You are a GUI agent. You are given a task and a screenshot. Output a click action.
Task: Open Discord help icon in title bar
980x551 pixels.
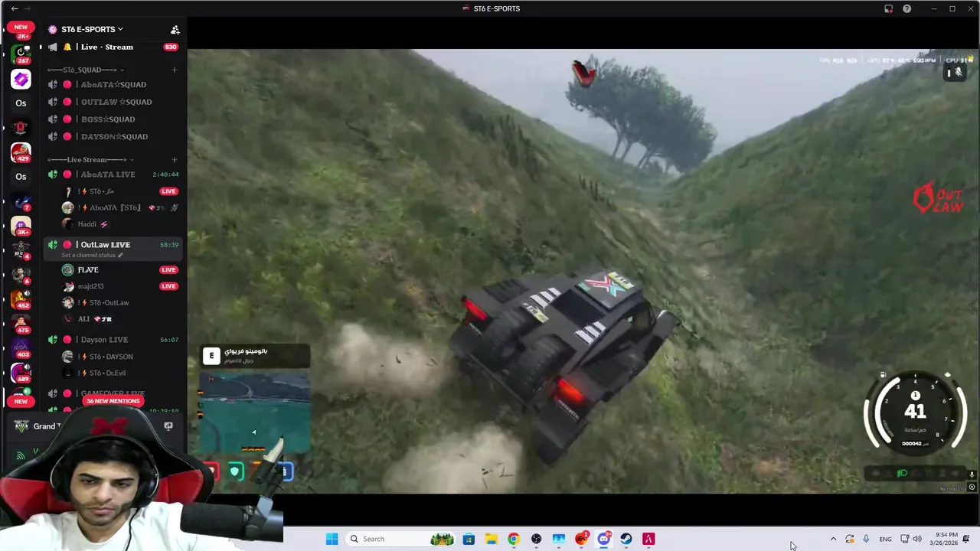[907, 8]
